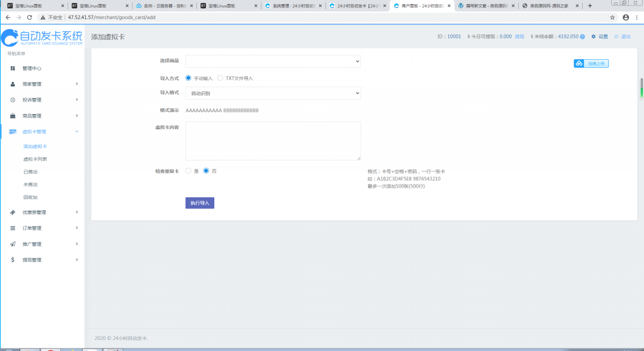Open the 回收站 submenu item
The width and height of the screenshot is (644, 351).
[30, 197]
